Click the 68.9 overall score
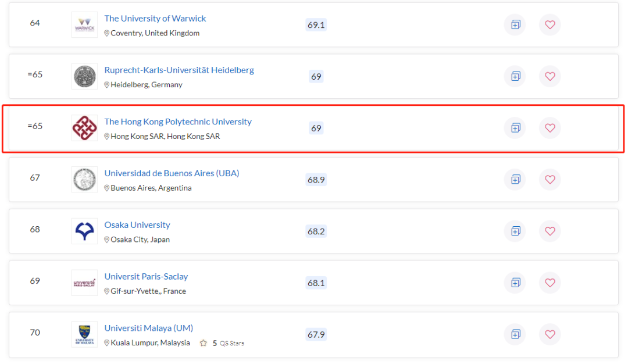The image size is (628, 364). (316, 180)
